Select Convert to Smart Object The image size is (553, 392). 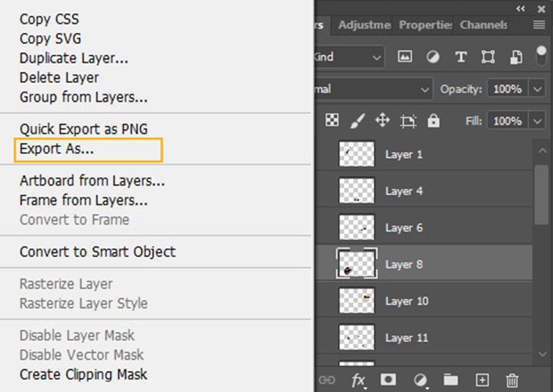(x=97, y=252)
